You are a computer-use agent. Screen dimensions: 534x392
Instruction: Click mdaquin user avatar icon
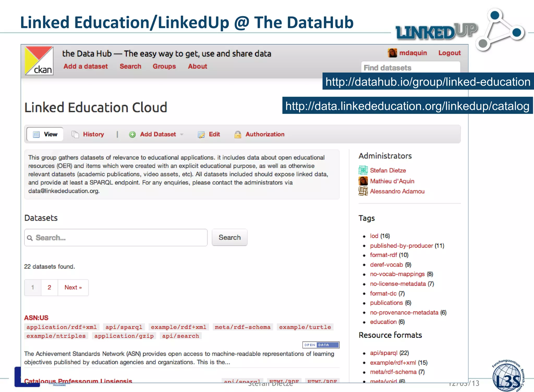[392, 53]
